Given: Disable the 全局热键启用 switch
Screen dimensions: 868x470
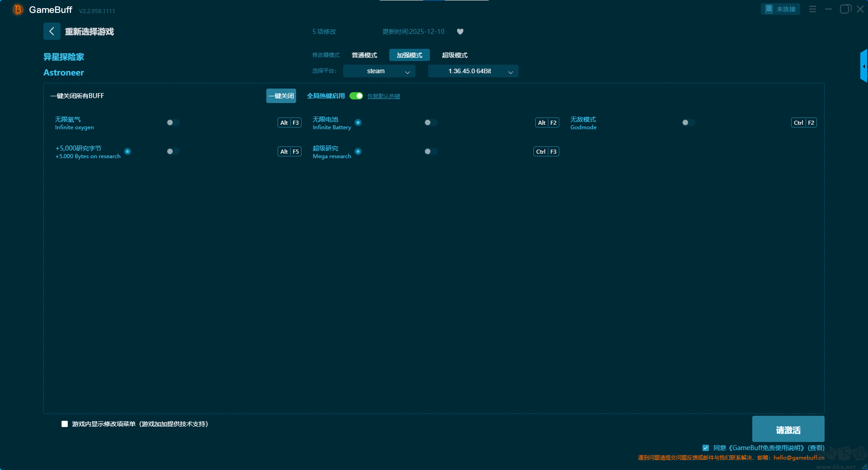Looking at the screenshot, I should click(356, 96).
